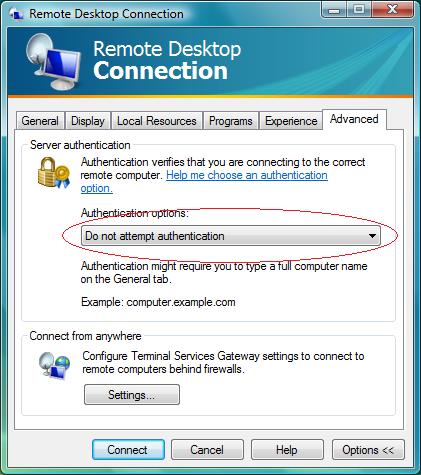The image size is (421, 475).
Task: Click the Terminal Services Gateway globe icon
Action: point(54,366)
